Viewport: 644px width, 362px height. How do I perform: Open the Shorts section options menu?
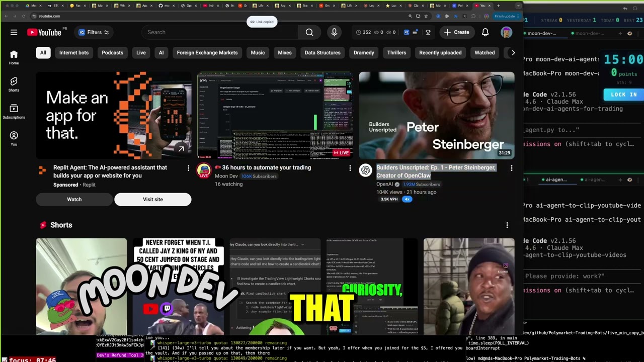(507, 225)
